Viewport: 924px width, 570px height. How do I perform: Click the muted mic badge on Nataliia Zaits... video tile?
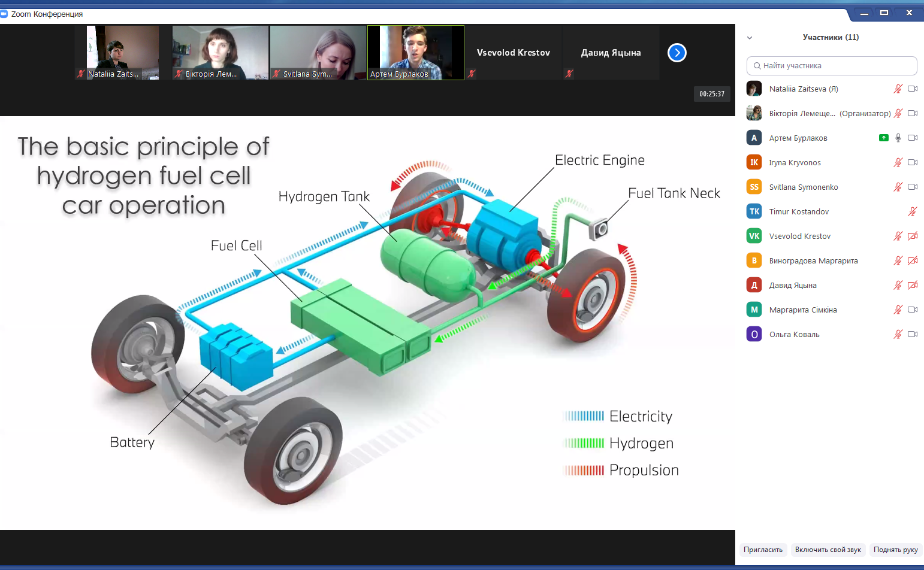coord(81,74)
